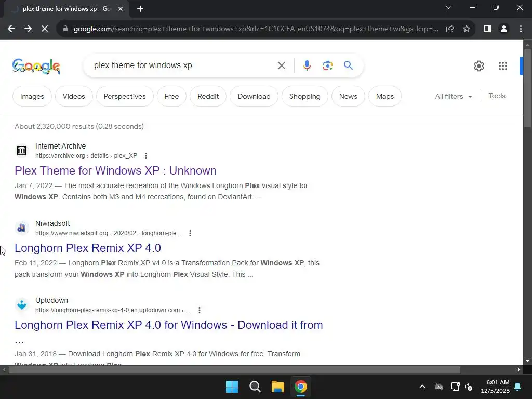
Task: Expand the All filters dropdown
Action: (454, 96)
